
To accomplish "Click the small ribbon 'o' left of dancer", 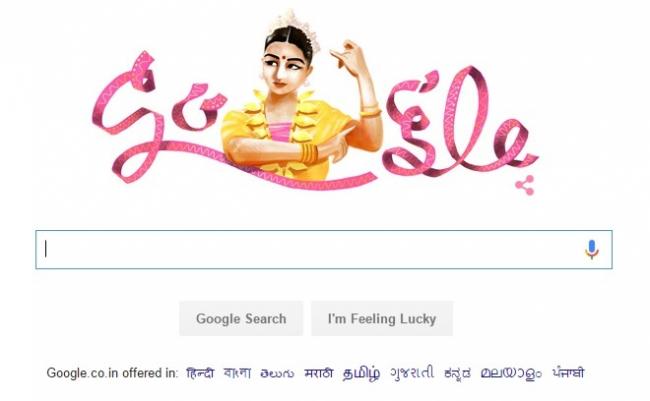I will [x=199, y=107].
